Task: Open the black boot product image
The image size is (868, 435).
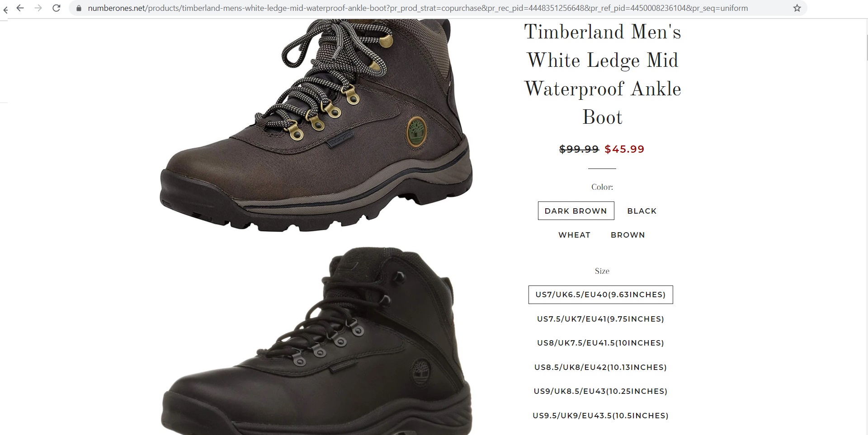Action: pyautogui.click(x=316, y=341)
